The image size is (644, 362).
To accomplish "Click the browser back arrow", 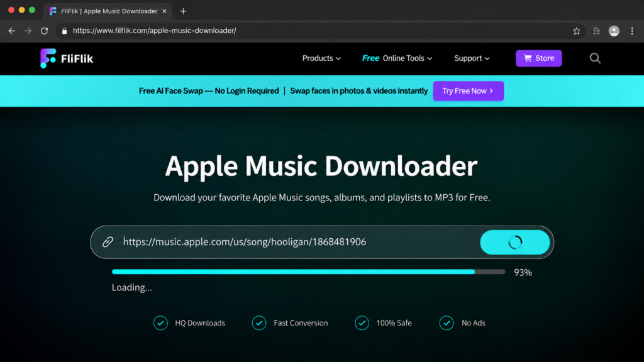I will tap(12, 31).
